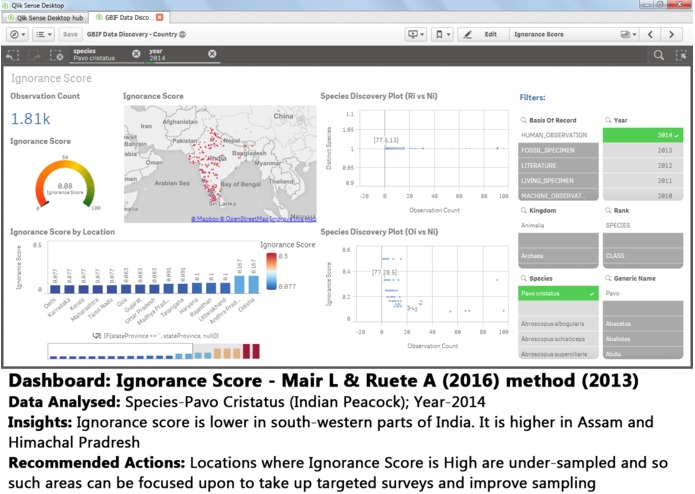Search the Species filter
The image size is (695, 494).
[523, 278]
